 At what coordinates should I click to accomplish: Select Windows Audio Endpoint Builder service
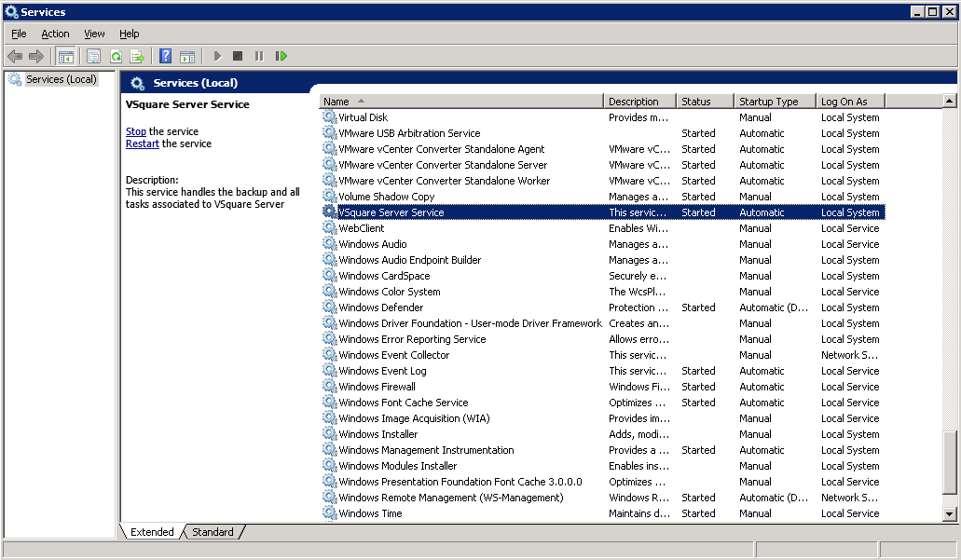click(x=603, y=260)
